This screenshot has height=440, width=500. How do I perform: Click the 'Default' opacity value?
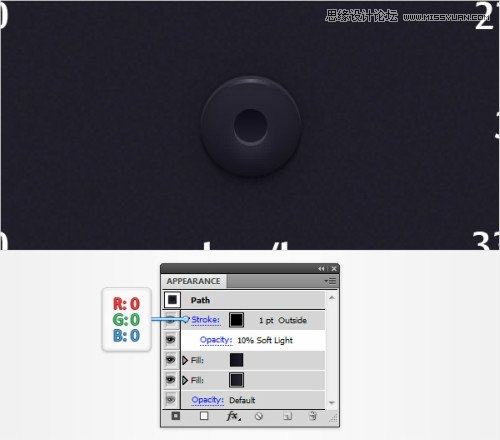(242, 400)
